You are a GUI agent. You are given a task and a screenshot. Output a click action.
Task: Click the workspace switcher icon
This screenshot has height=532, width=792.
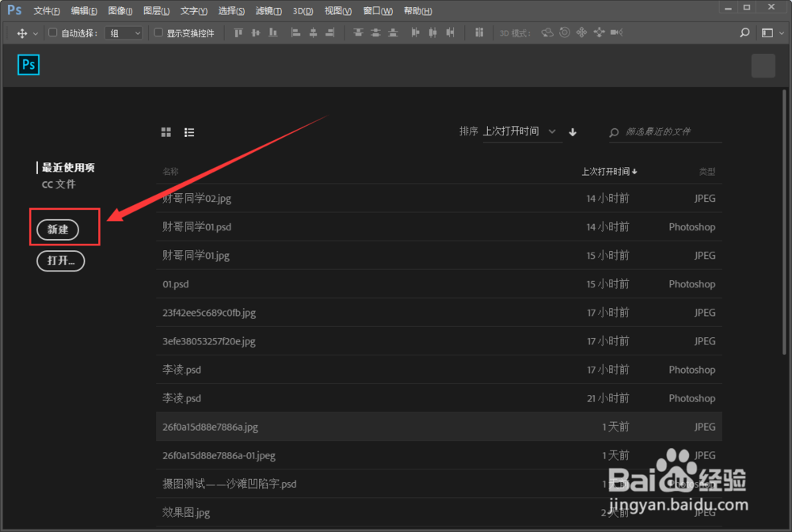tap(767, 32)
